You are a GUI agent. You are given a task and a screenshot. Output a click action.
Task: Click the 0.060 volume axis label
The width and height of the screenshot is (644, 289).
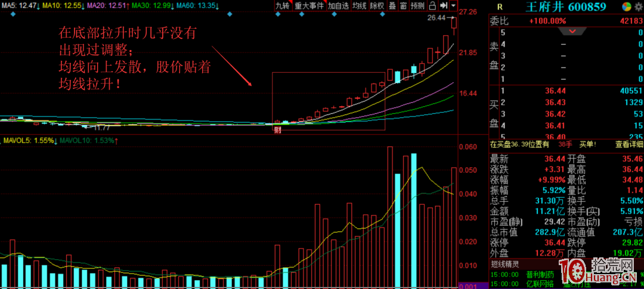point(468,147)
